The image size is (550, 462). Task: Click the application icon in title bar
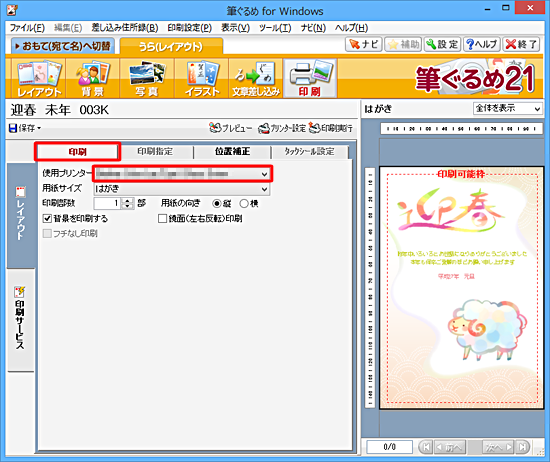[x=12, y=10]
